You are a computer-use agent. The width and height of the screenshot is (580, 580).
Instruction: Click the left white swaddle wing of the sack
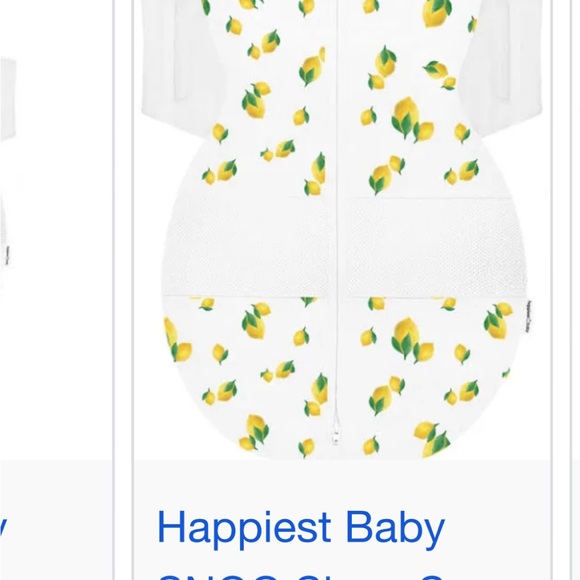point(178,67)
